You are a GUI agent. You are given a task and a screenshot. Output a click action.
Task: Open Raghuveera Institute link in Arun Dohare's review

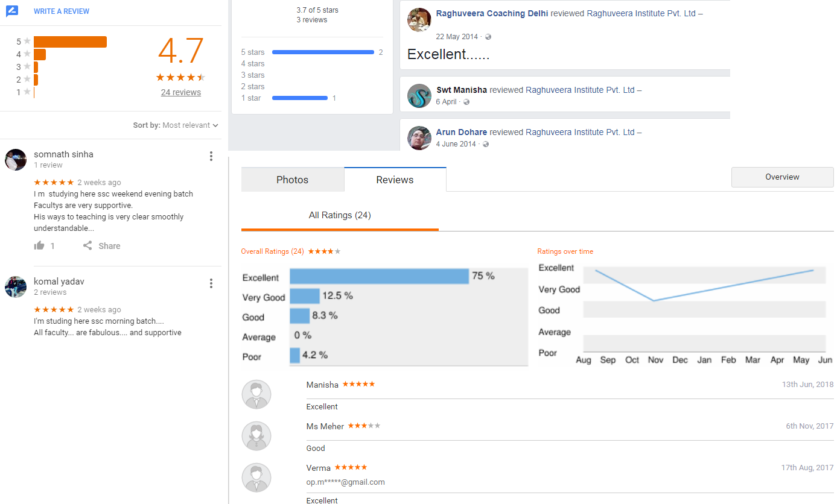[580, 132]
